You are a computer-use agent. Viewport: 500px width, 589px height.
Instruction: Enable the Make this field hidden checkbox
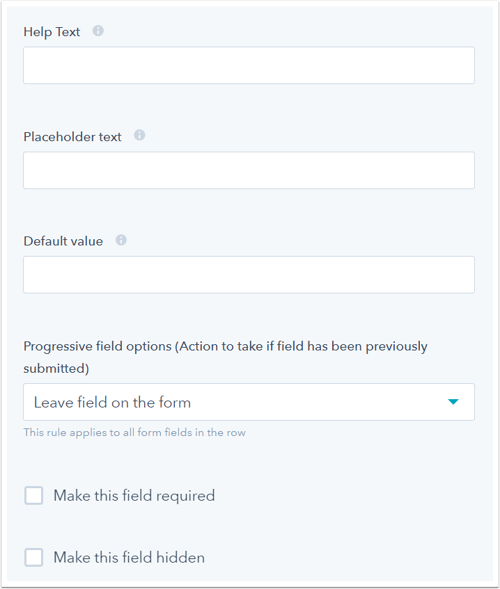(34, 557)
